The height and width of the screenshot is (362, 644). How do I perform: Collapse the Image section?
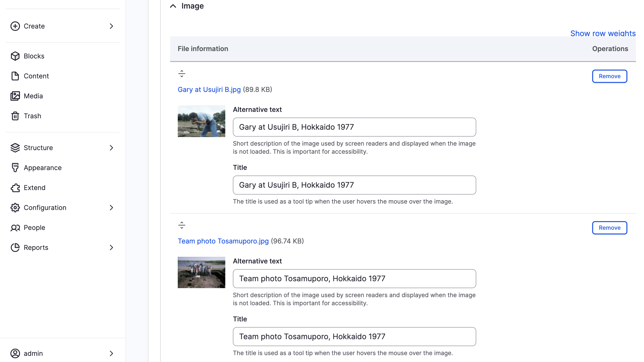coord(173,6)
